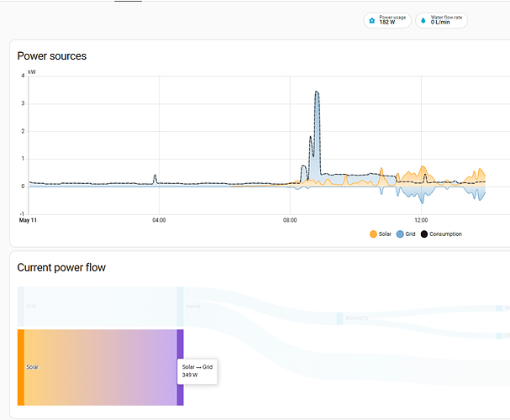
Task: Click the Power usage home icon
Action: tap(371, 20)
